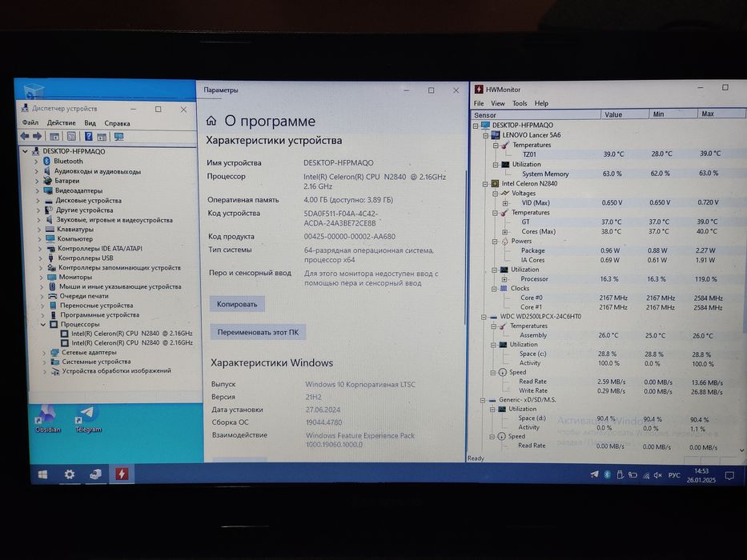Open the notification center icon
747x560 pixels.
pyautogui.click(x=729, y=476)
